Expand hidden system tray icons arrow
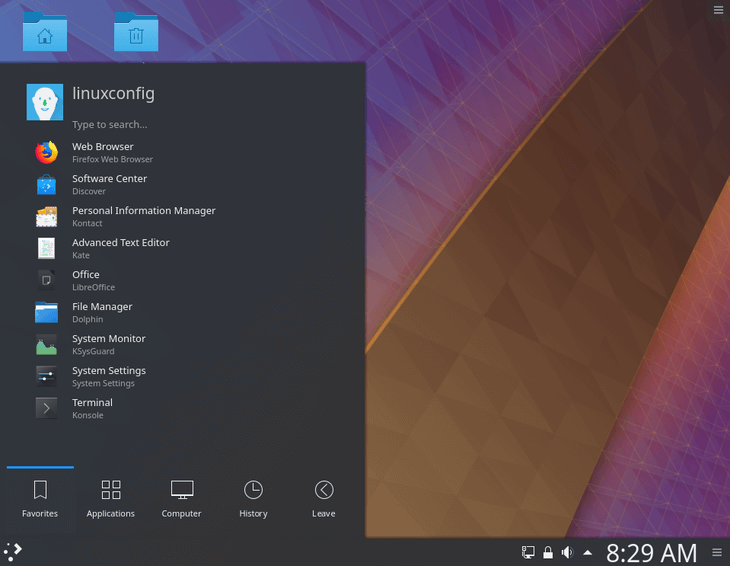 (x=588, y=553)
